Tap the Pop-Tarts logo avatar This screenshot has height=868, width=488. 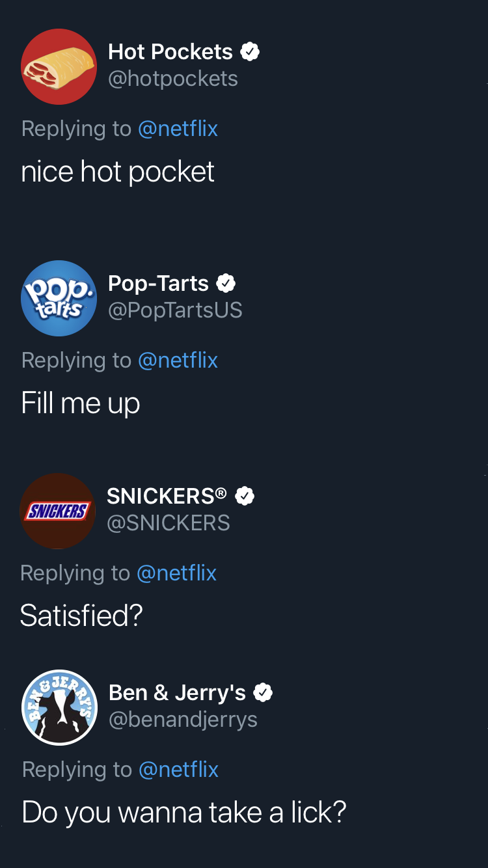pos(59,298)
